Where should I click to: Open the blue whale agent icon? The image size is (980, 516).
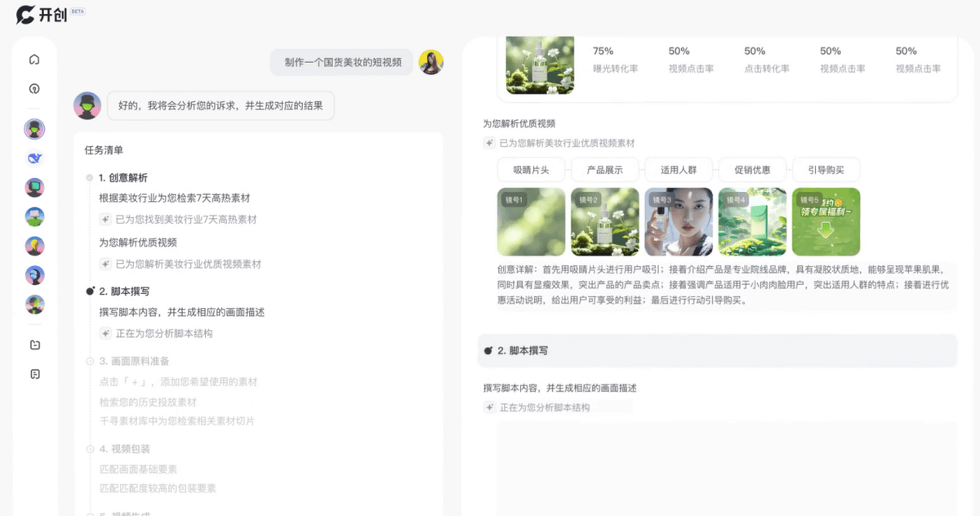(34, 158)
